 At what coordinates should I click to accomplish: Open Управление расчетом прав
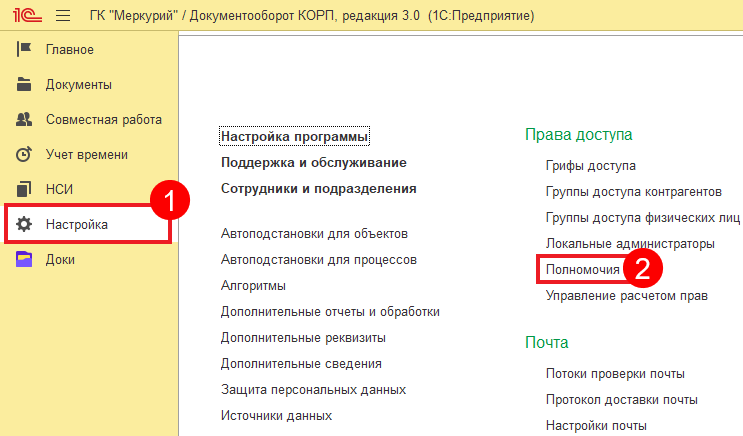626,296
